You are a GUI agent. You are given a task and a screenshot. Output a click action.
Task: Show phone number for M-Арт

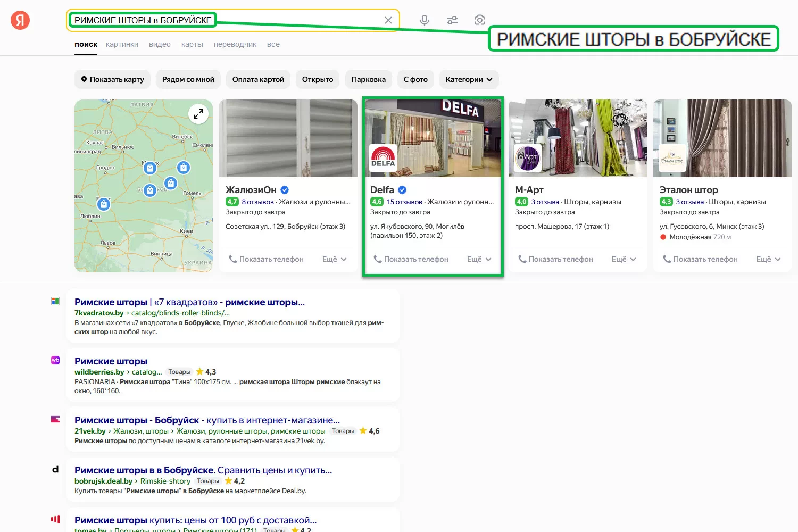555,259
